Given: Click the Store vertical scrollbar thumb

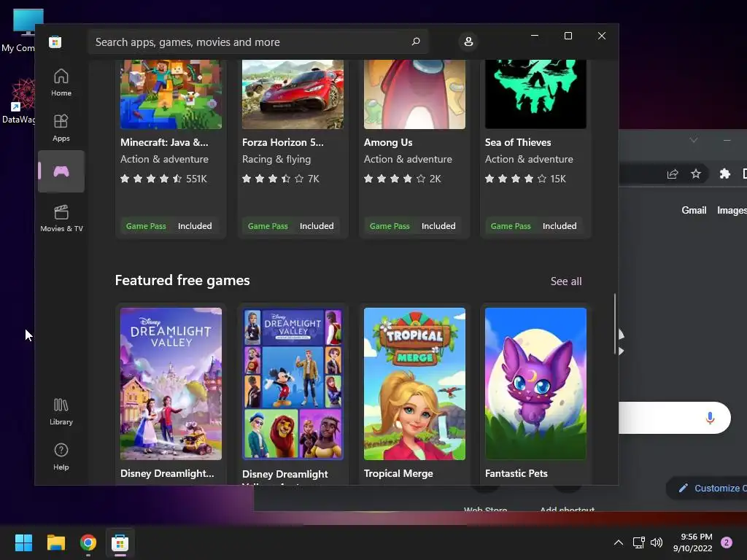Looking at the screenshot, I should [614, 324].
